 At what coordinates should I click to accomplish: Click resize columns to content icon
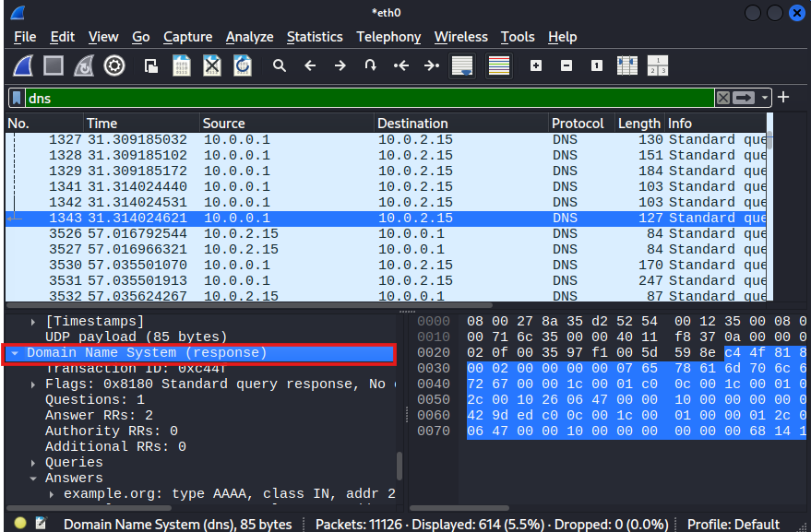626,65
